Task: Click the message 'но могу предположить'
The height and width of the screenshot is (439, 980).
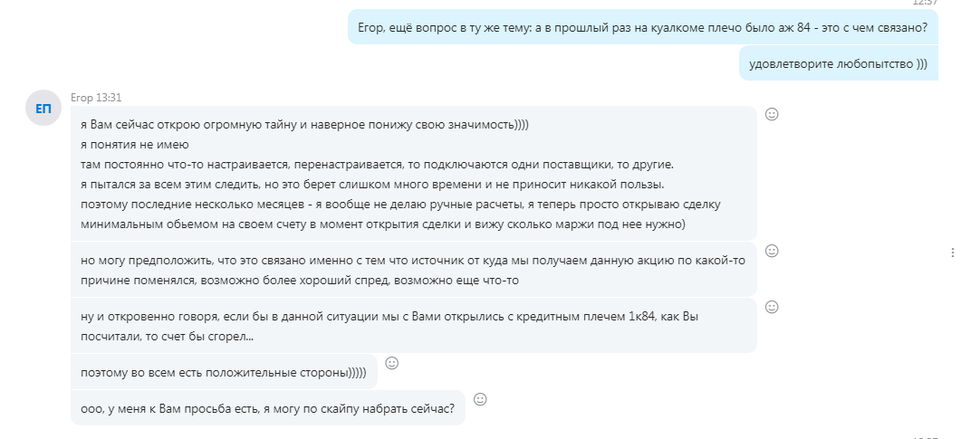Action: tap(413, 270)
